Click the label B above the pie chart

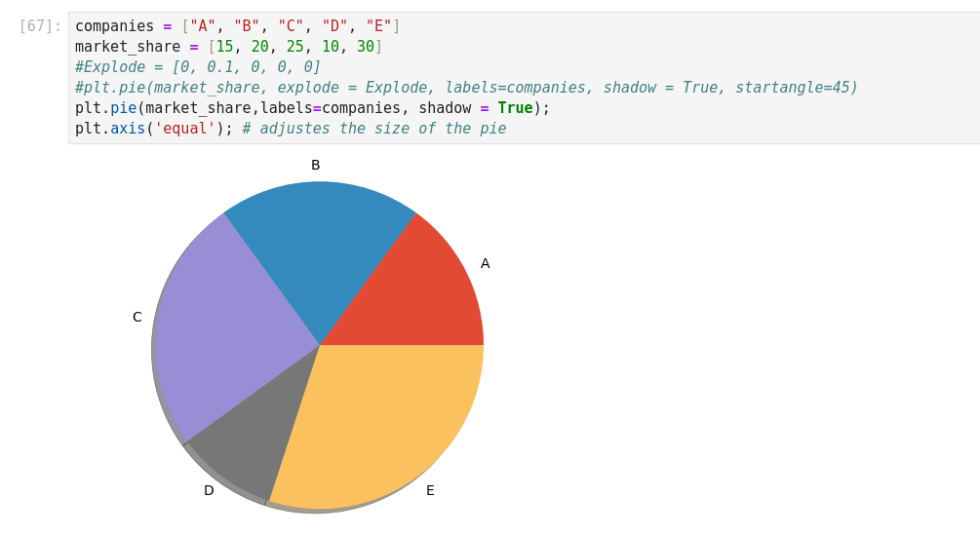pyautogui.click(x=315, y=165)
